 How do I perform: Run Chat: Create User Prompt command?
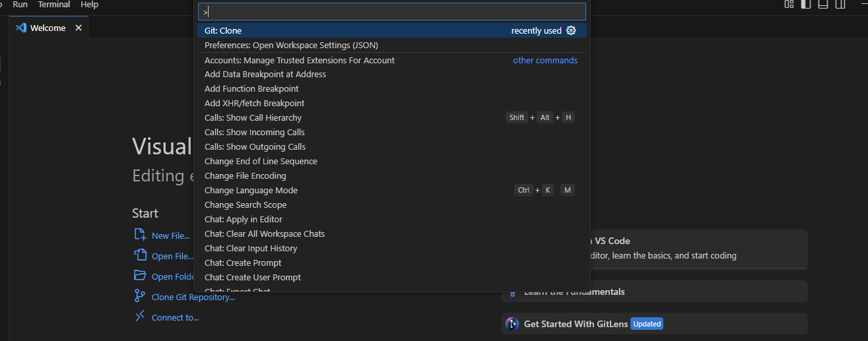click(392, 278)
